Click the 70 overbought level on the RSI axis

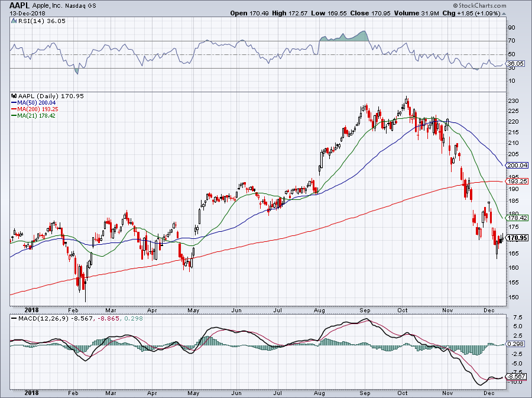pyautogui.click(x=511, y=41)
